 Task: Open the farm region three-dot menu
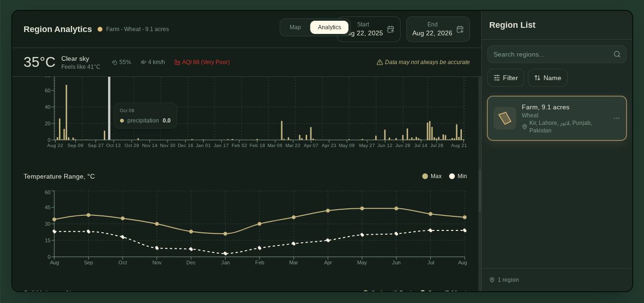[x=617, y=118]
